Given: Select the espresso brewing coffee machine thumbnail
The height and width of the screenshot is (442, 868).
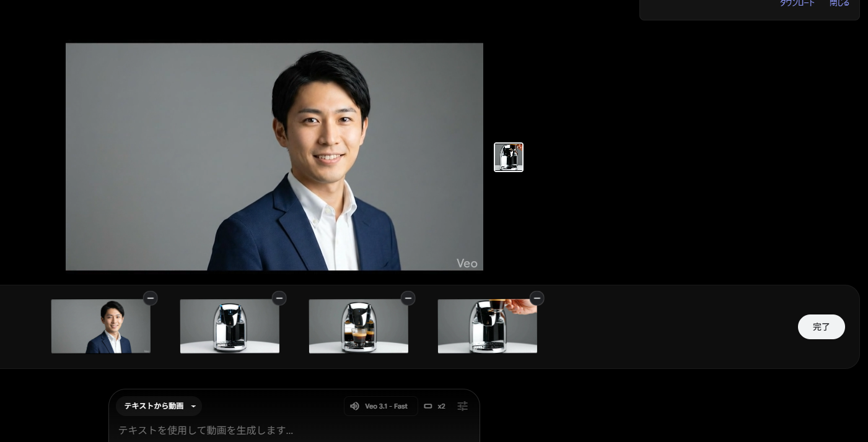Looking at the screenshot, I should [358, 327].
